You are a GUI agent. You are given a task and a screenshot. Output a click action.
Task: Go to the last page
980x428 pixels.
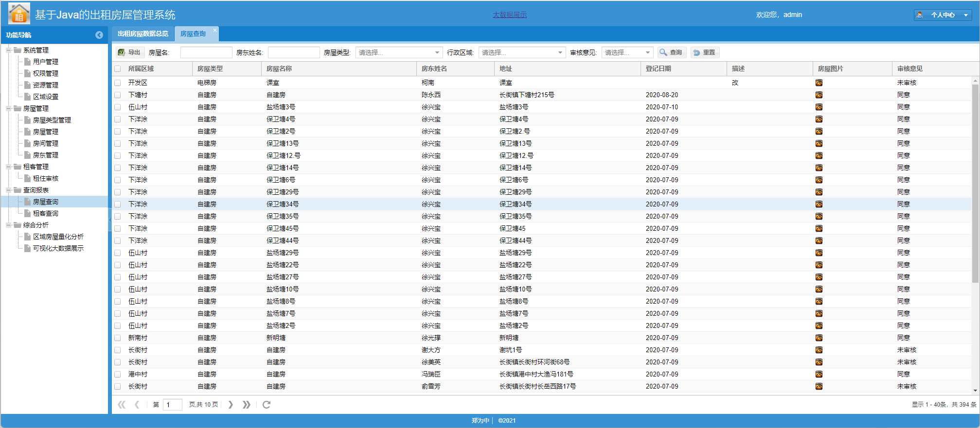[247, 405]
